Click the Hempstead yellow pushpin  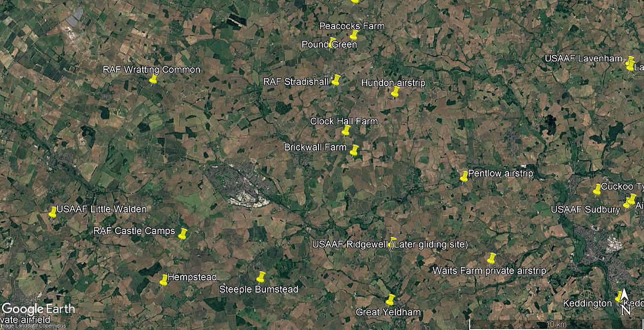(x=164, y=280)
